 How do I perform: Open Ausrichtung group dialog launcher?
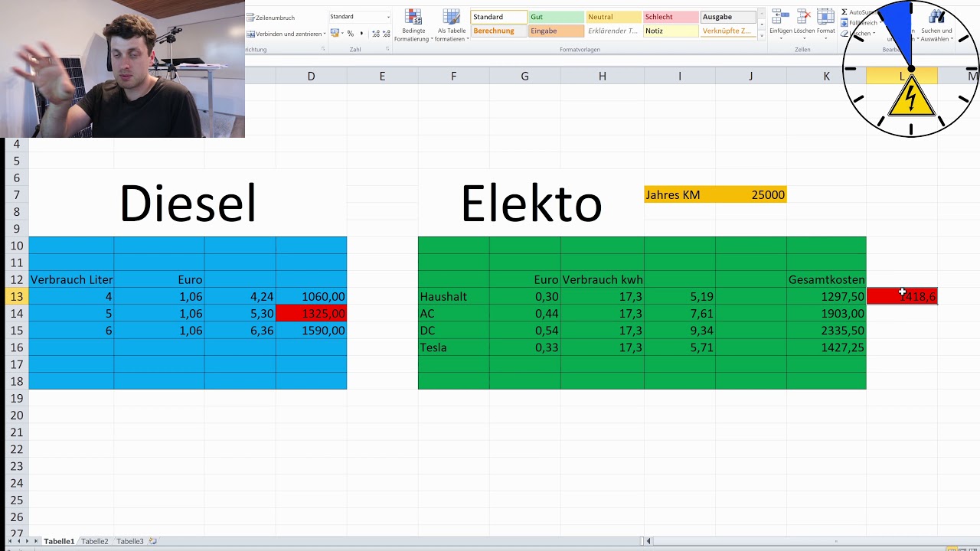coord(323,49)
